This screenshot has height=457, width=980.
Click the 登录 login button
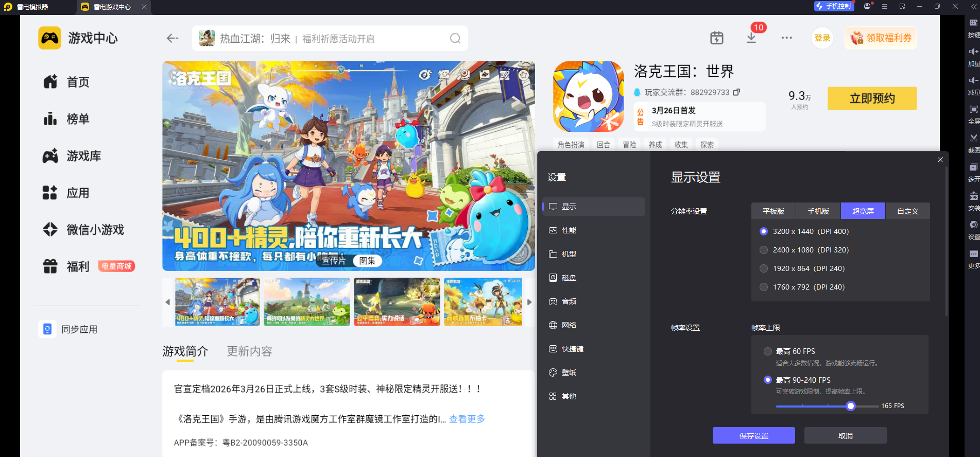click(x=822, y=38)
